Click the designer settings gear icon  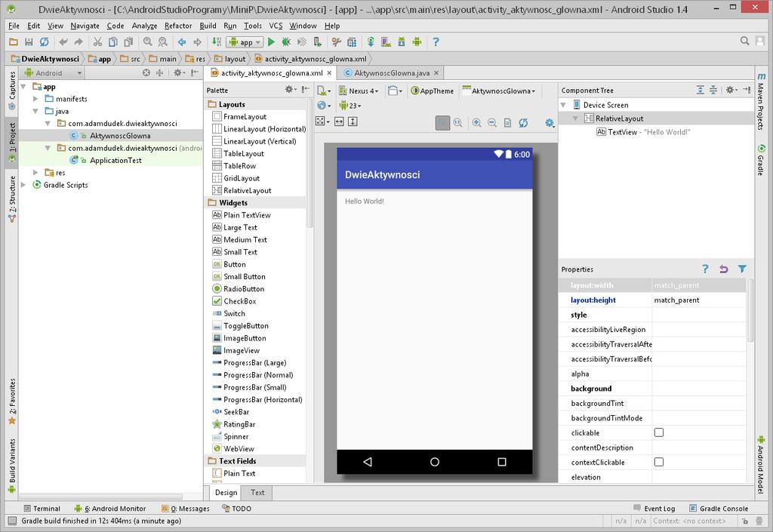click(550, 123)
